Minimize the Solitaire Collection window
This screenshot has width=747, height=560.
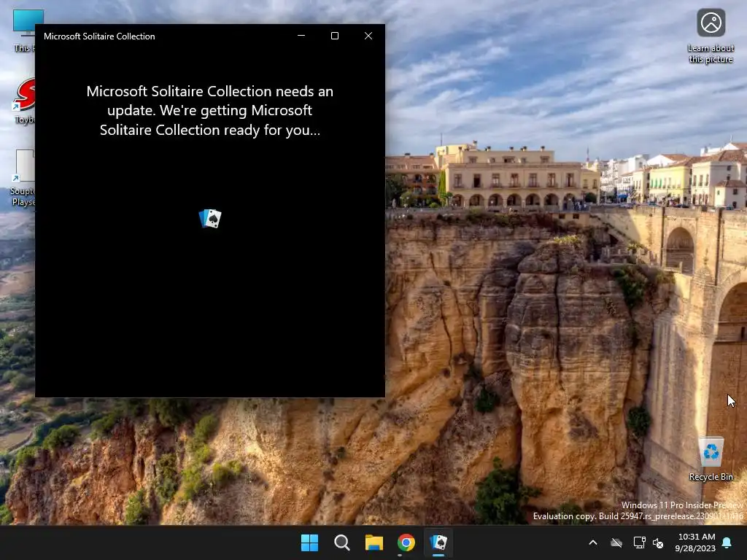301,36
